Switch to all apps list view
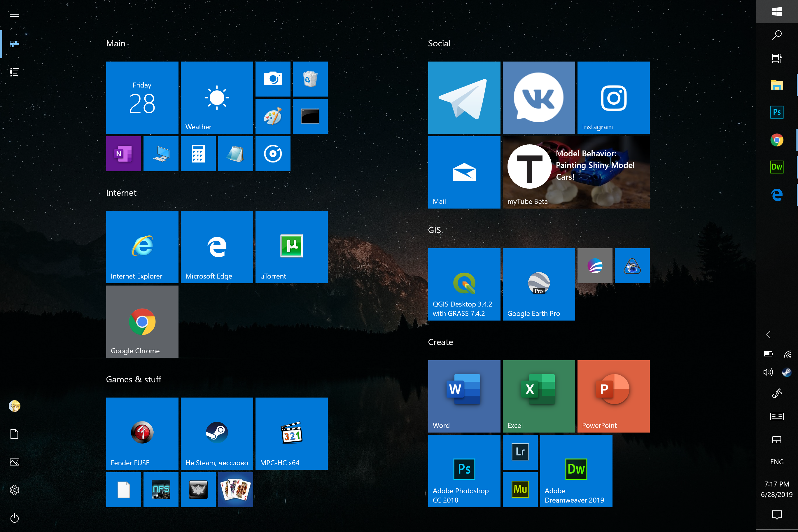This screenshot has height=532, width=798. [x=15, y=72]
